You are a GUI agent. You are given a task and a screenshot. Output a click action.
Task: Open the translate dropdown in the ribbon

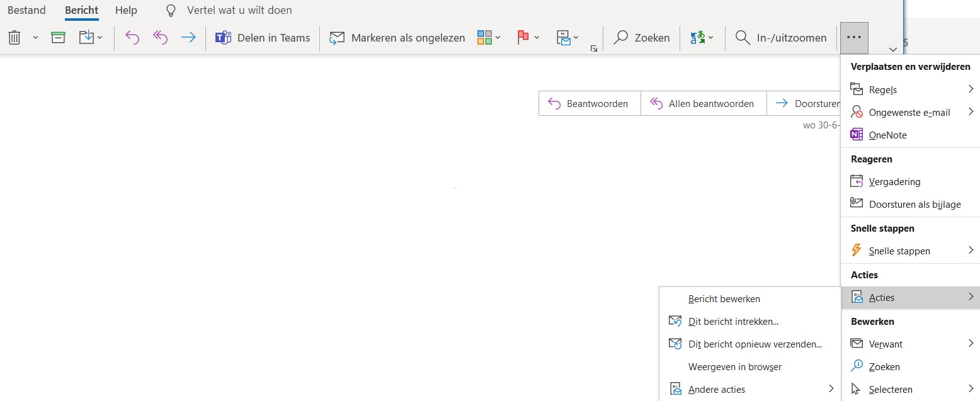click(702, 38)
